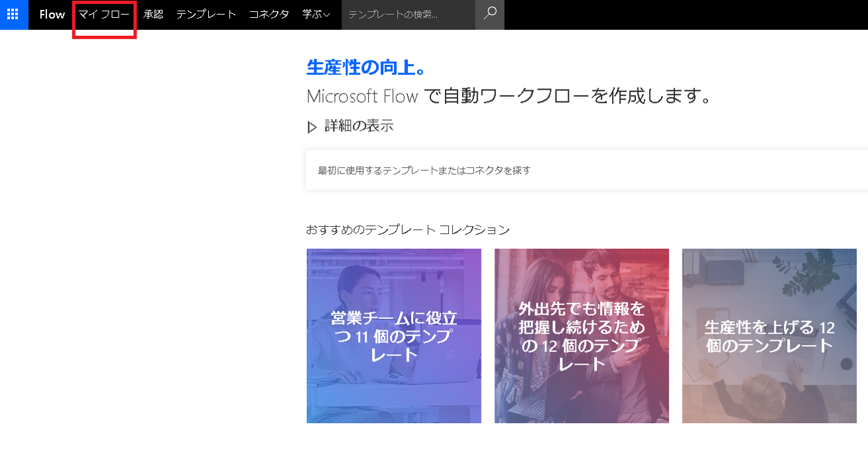Open the コネクタ page
Viewport: 868px width, 453px height.
(269, 14)
